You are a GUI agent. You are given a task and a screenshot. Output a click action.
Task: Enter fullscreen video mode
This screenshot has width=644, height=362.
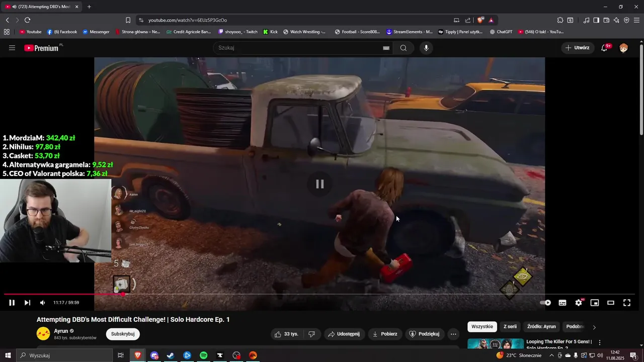[x=627, y=303]
